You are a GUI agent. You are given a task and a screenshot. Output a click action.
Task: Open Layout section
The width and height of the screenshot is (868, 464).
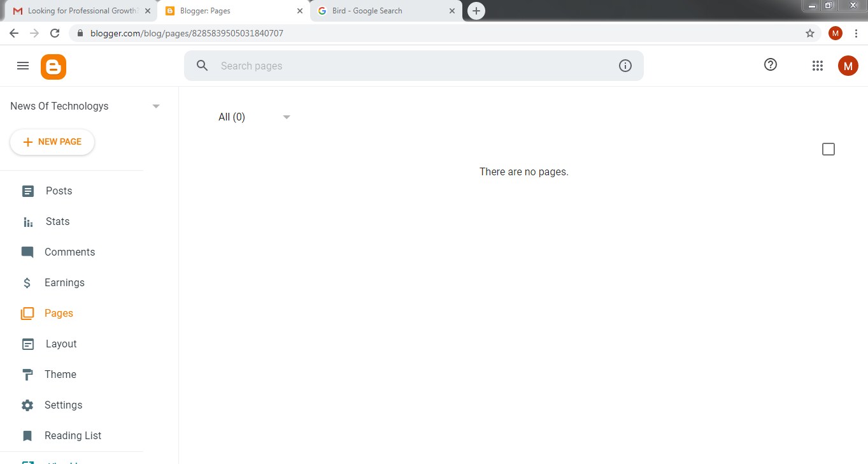(x=61, y=344)
